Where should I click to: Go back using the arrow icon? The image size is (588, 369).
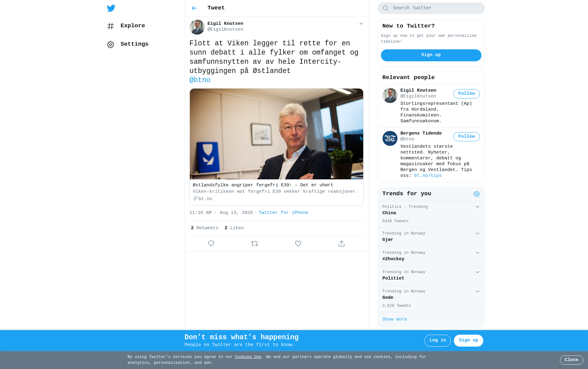point(194,8)
